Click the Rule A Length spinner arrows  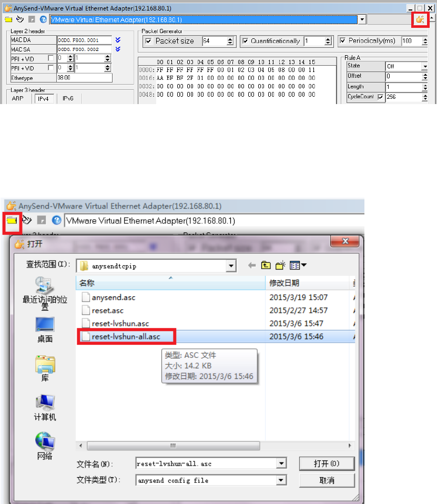pyautogui.click(x=425, y=87)
